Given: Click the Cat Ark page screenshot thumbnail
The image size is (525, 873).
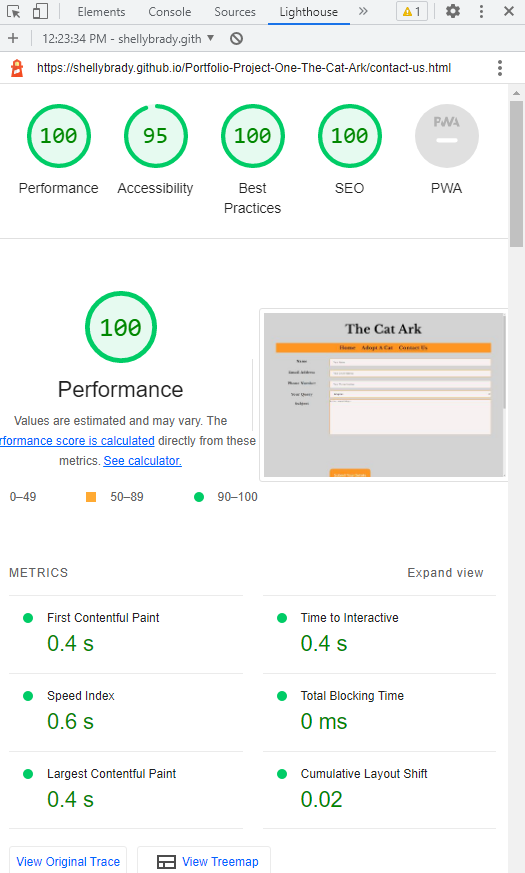Looking at the screenshot, I should (x=384, y=395).
